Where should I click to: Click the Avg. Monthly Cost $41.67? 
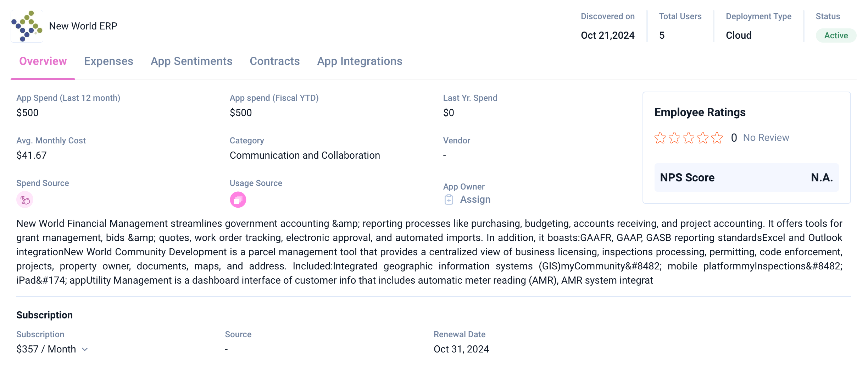click(32, 155)
